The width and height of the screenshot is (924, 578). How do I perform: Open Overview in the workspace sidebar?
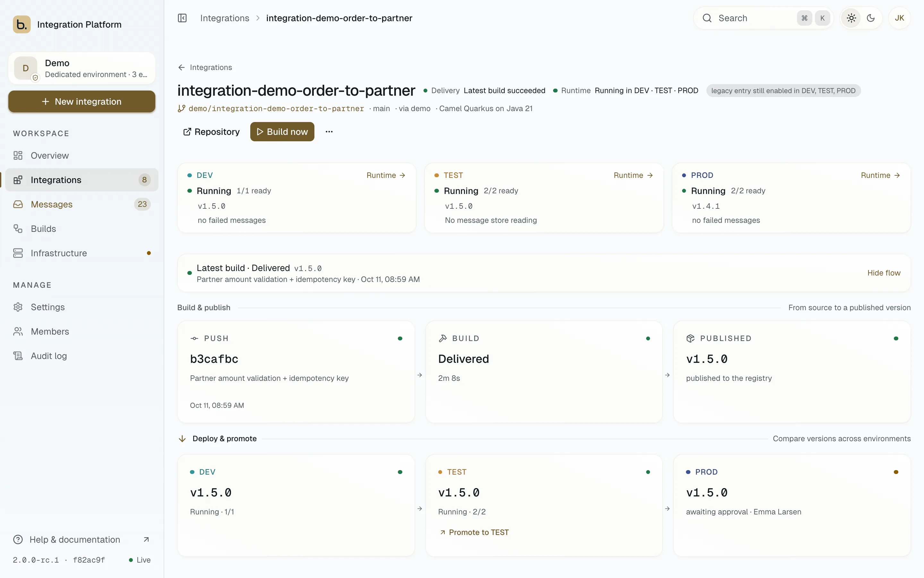pos(82,156)
